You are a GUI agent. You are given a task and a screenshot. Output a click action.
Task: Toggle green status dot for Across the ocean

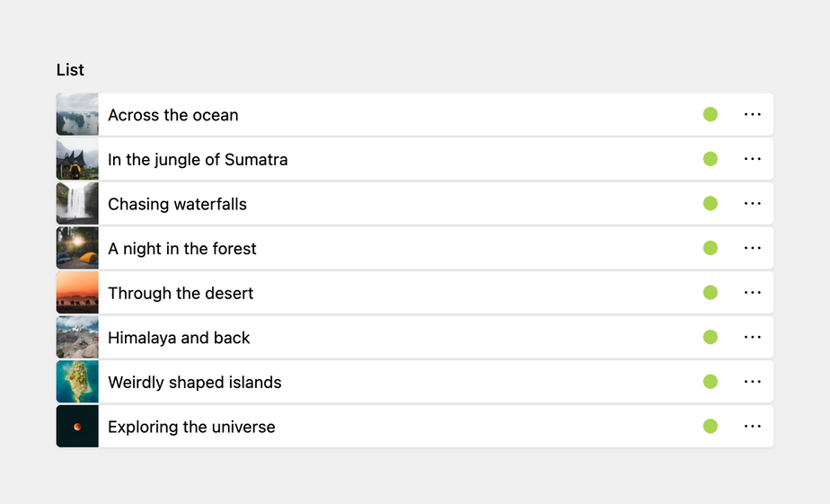click(x=711, y=115)
